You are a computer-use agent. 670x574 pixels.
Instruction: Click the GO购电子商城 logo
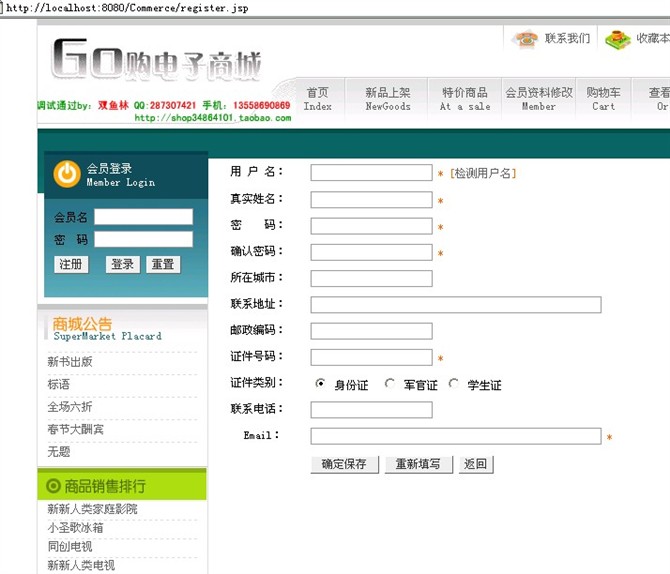156,61
